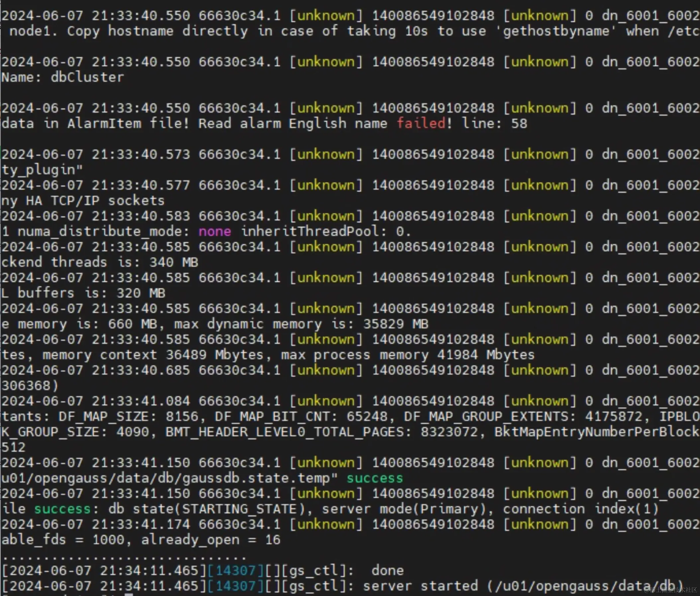Click the 'dbCluster' name text
Screen dimensions: 700x596
pos(87,77)
